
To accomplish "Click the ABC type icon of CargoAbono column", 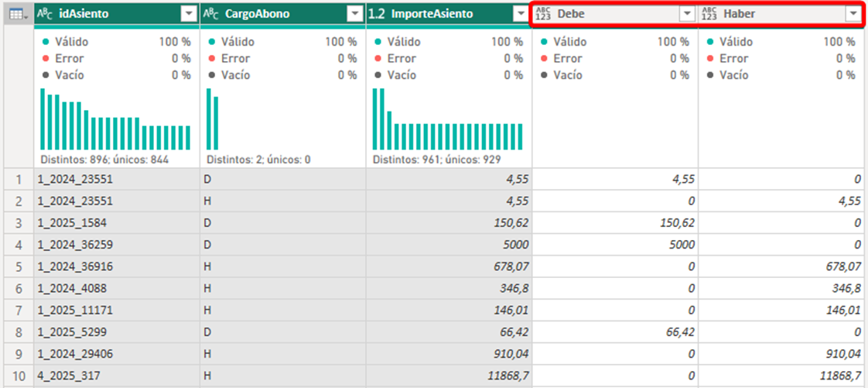I will (x=212, y=14).
